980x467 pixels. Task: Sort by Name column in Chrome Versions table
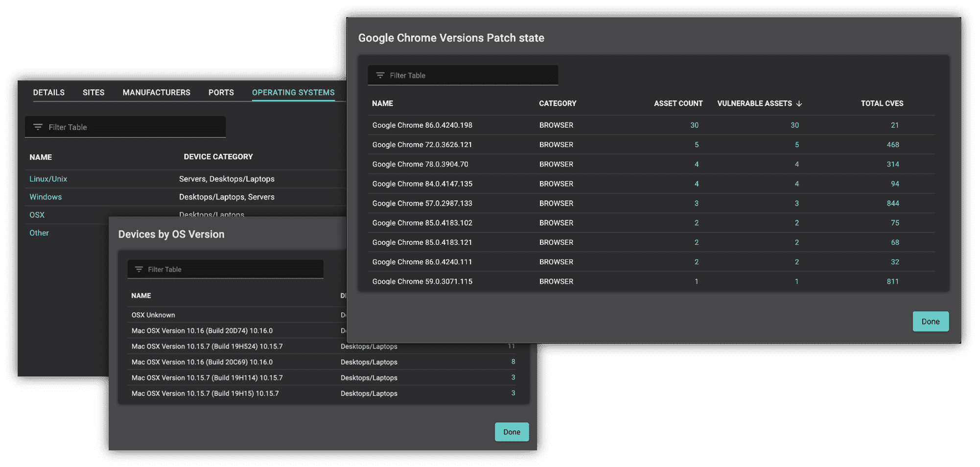coord(382,103)
